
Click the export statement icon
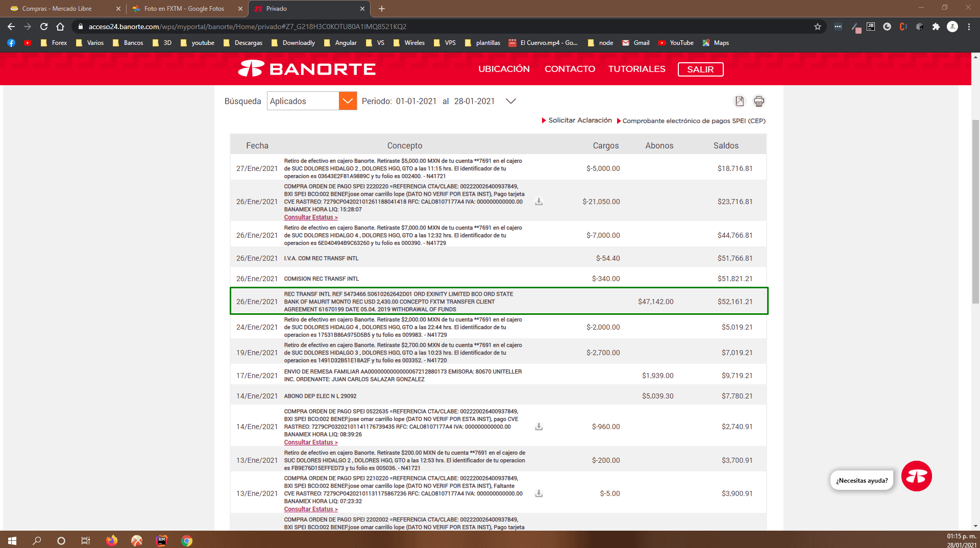click(739, 101)
